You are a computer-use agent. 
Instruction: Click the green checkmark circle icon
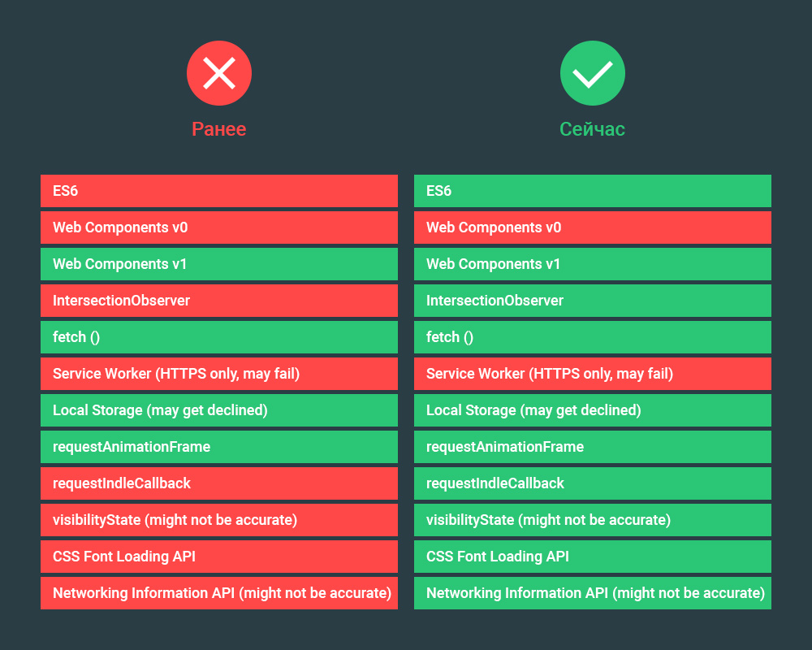click(x=593, y=73)
